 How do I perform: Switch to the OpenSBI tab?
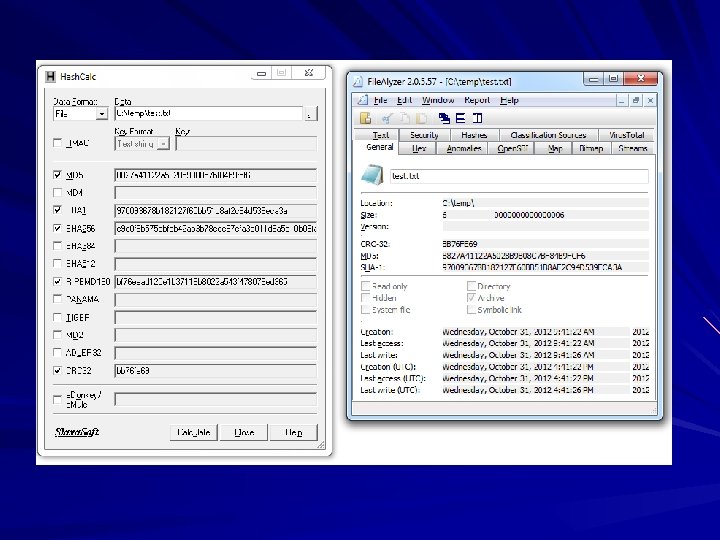click(512, 148)
